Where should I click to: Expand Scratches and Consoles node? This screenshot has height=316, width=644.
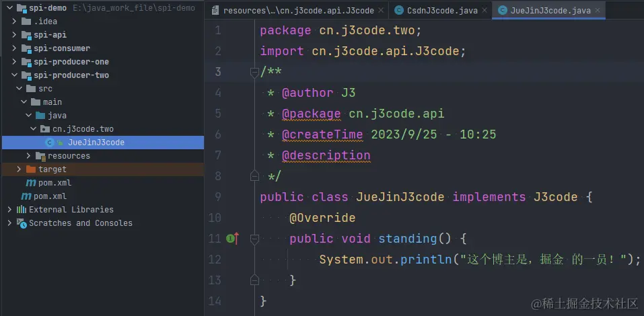tap(9, 223)
